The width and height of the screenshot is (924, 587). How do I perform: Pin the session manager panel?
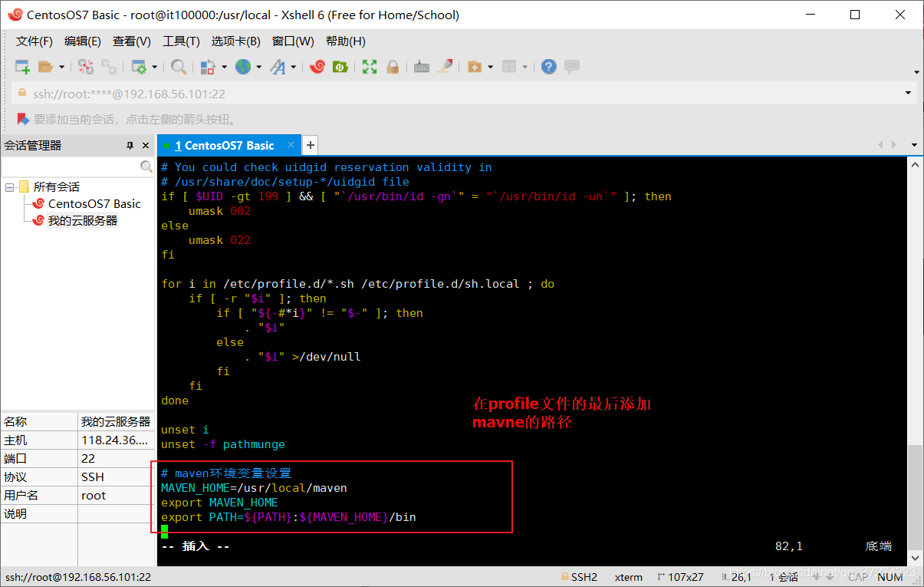[x=130, y=146]
